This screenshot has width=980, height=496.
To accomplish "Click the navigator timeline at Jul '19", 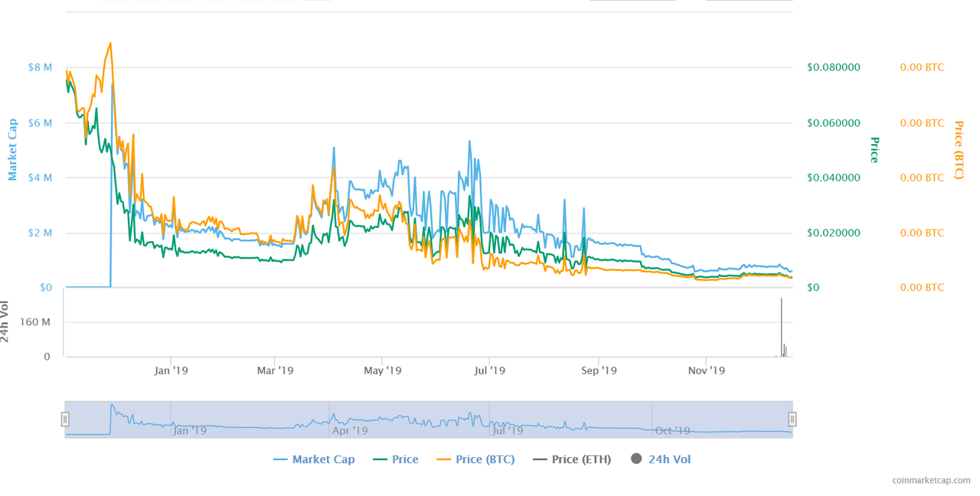I will pyautogui.click(x=508, y=430).
